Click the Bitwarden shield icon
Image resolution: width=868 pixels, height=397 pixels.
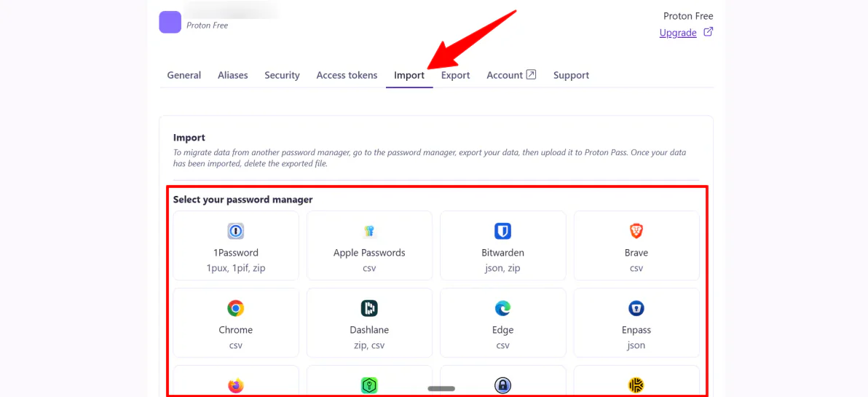pyautogui.click(x=502, y=231)
